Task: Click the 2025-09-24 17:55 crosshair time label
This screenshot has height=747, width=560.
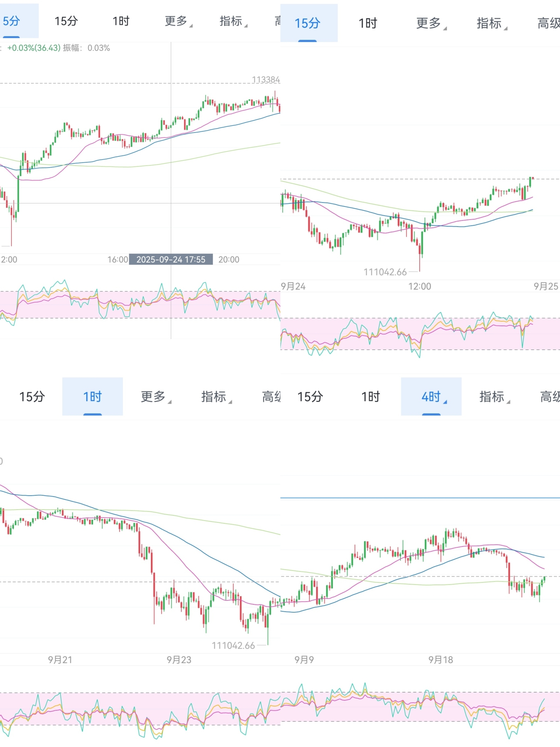Action: tap(171, 259)
